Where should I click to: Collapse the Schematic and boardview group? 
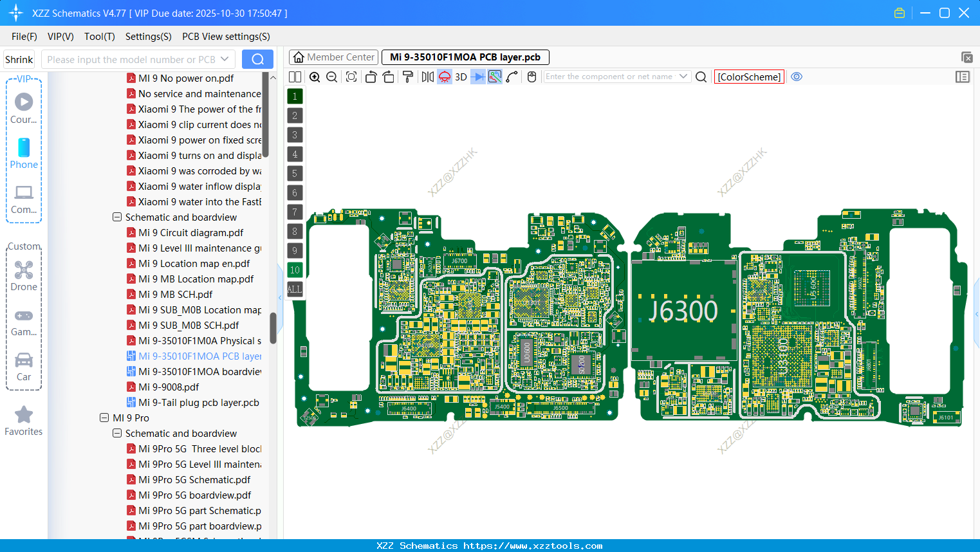pos(117,217)
